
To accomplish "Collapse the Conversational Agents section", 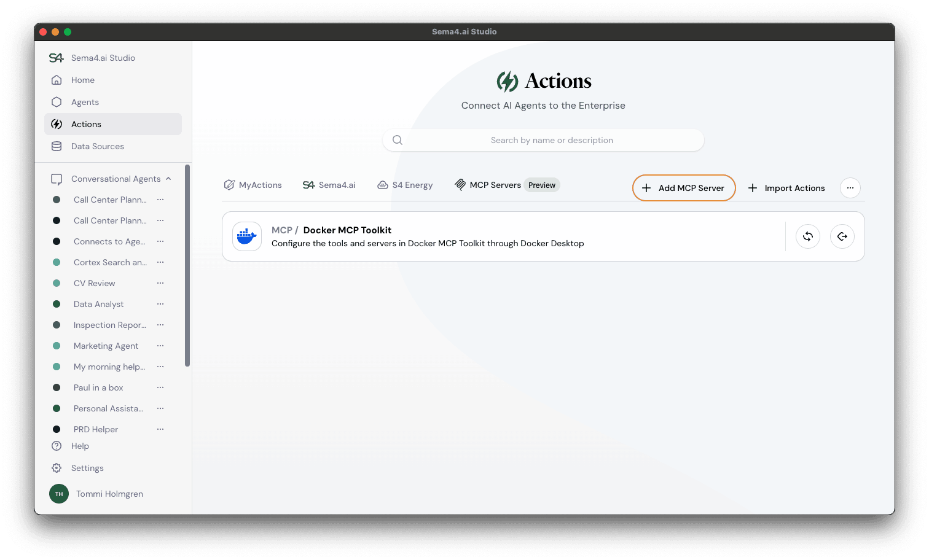I will coord(168,179).
